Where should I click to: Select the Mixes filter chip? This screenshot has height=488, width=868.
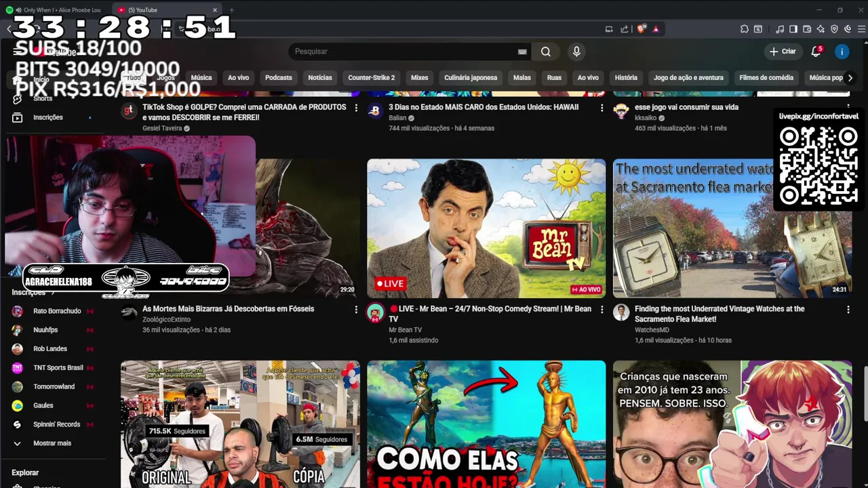tap(420, 78)
